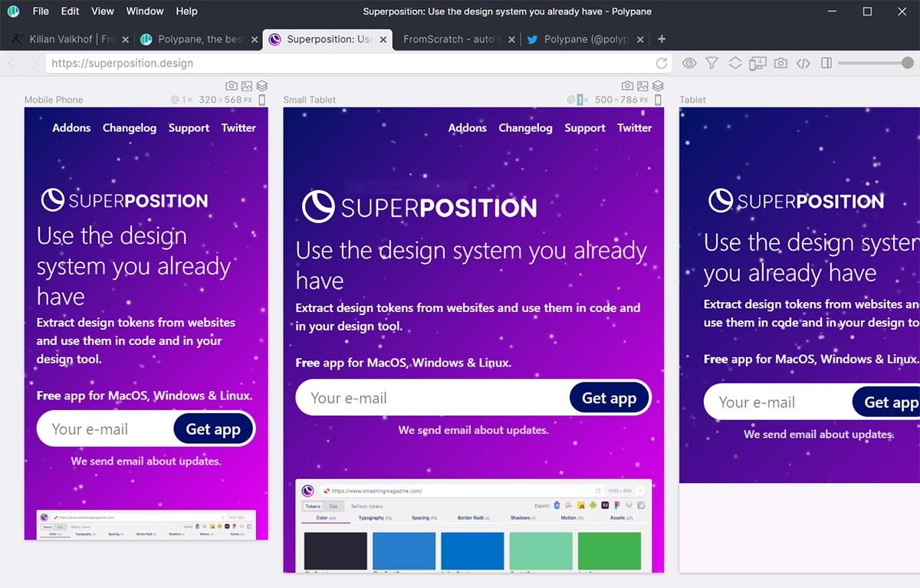Toggle the diamond-shaped layout icon in the toolbar
This screenshot has height=588, width=920.
pyautogui.click(x=734, y=63)
